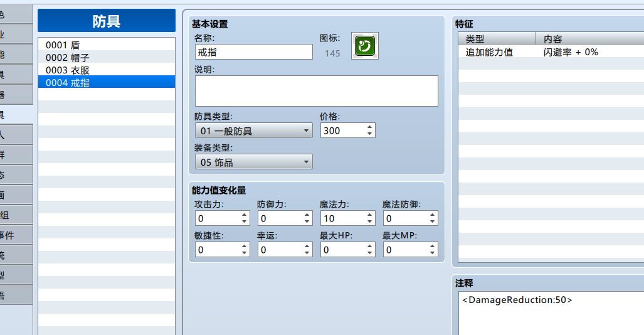Decrease 魔法防御 with the down arrow
Image resolution: width=644 pixels, height=335 pixels.
coord(433,221)
